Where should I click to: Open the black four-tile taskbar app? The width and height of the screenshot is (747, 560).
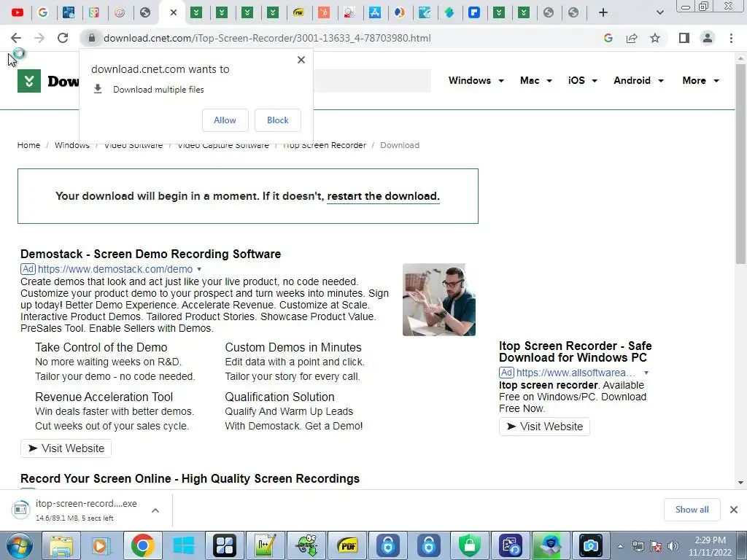[x=225, y=545]
